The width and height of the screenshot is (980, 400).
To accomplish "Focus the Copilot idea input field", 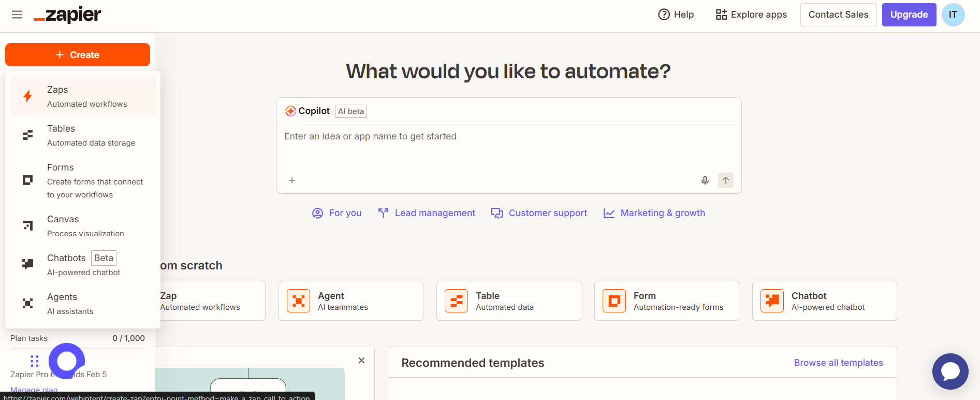I will [508, 136].
